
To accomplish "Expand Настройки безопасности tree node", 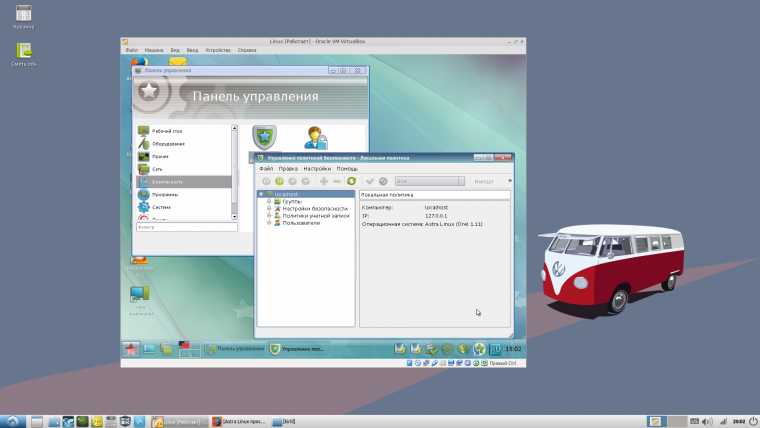I will click(268, 208).
